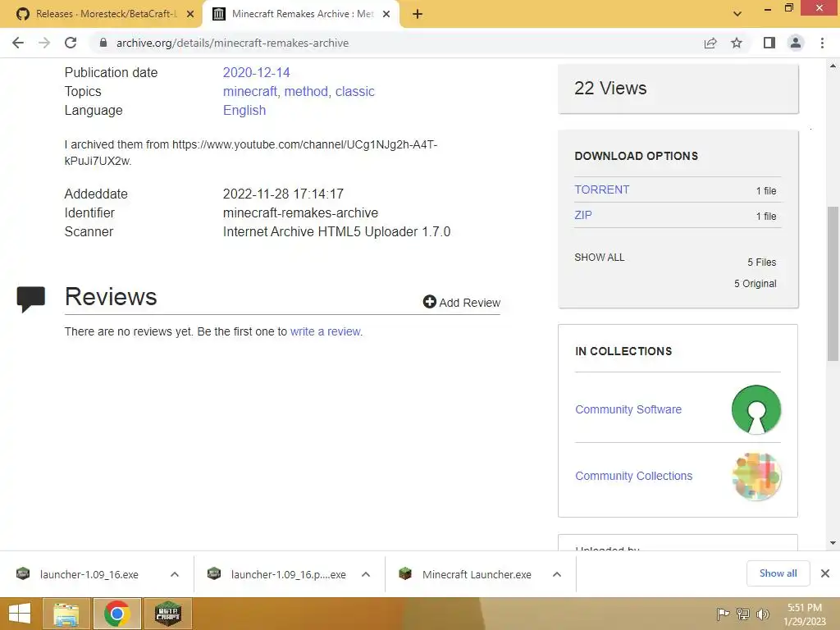840x630 pixels.
Task: Go back to the previous page
Action: 18,43
